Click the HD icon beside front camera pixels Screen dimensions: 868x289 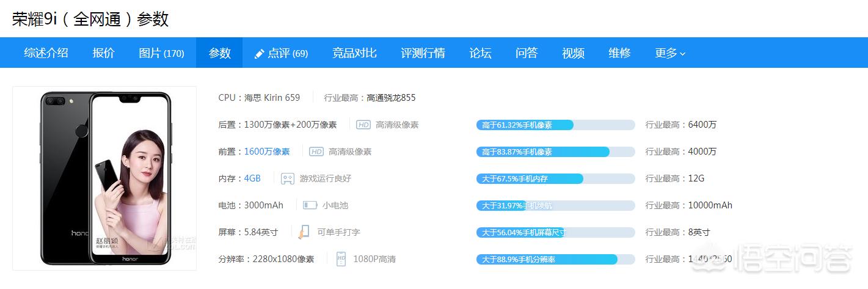(x=316, y=152)
